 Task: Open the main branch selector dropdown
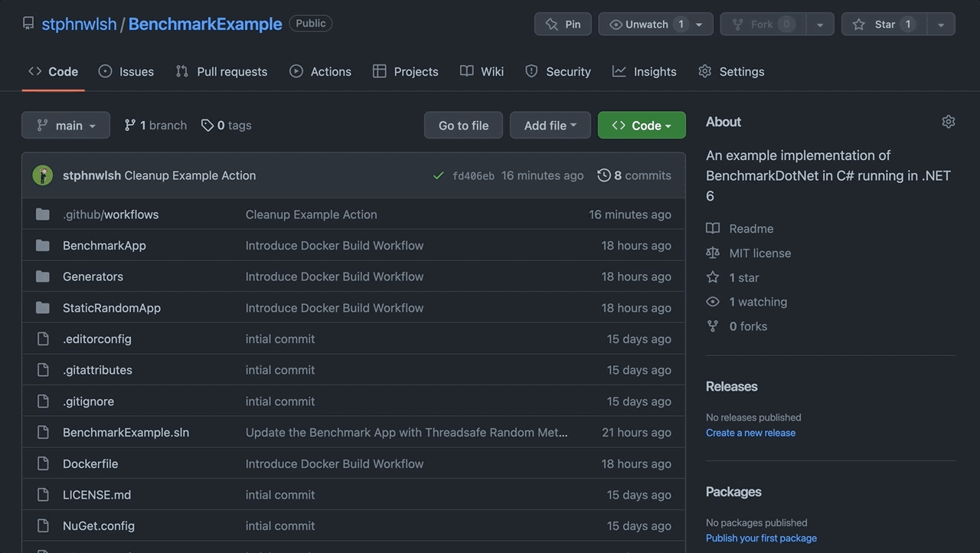(66, 125)
